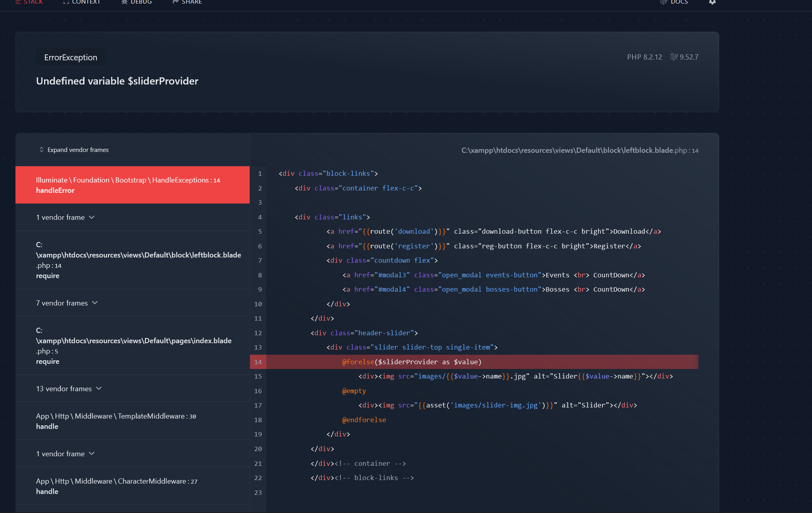Expand the 7 vendor frames group
Viewport: 812px width, 513px height.
67,303
